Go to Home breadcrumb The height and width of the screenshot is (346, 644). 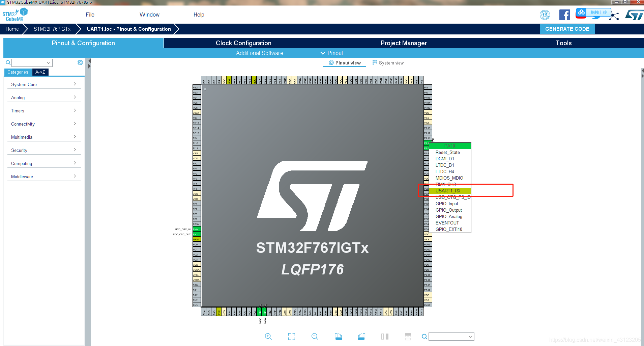coord(12,29)
